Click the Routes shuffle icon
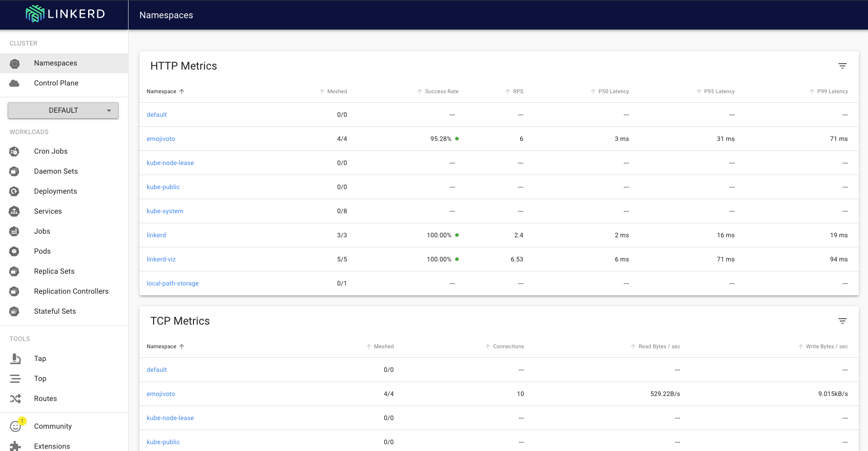Viewport: 868px width, 451px height. (15, 398)
